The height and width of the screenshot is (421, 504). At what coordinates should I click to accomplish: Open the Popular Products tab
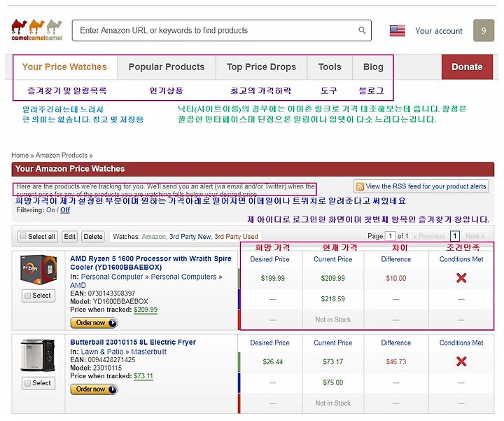tap(167, 67)
